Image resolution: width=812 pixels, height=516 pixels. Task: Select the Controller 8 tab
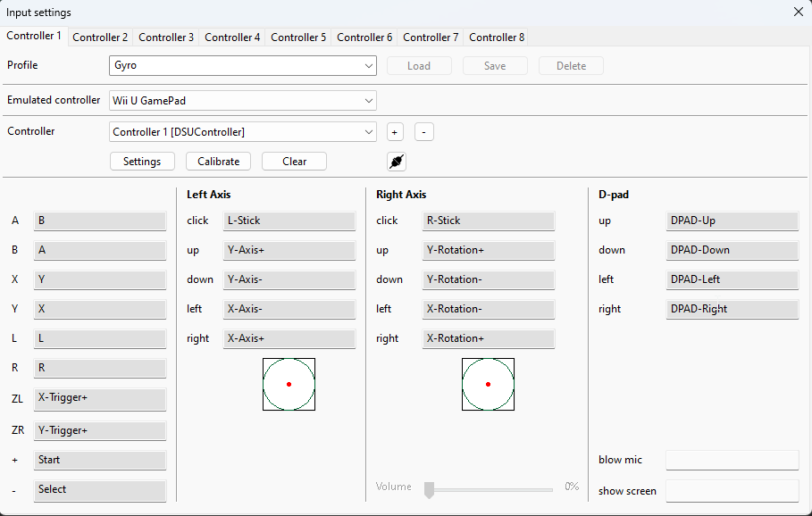(x=497, y=37)
